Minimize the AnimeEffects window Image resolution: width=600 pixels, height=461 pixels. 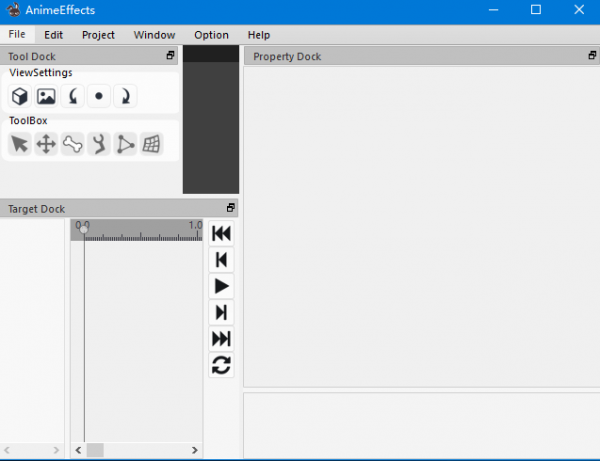494,10
